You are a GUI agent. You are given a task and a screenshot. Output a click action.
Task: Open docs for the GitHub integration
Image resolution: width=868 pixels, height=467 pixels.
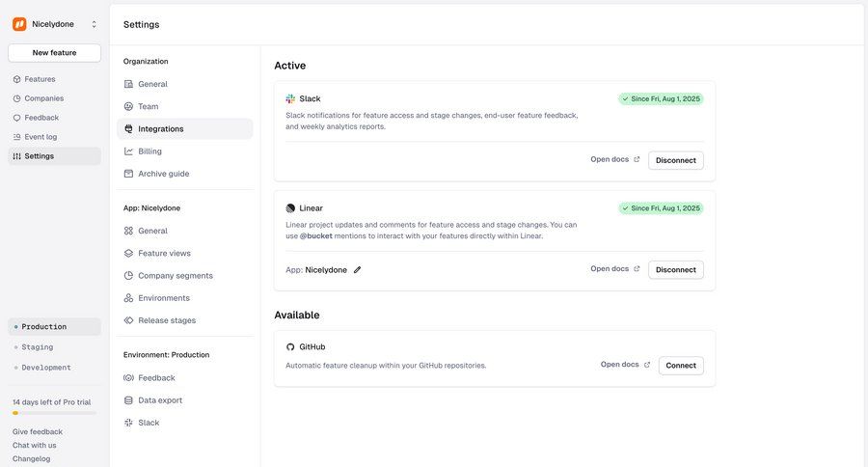point(626,365)
